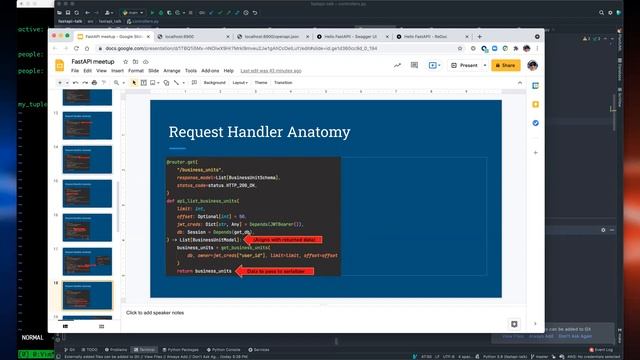Select the shape tool in Slides toolbar
The image size is (640, 360).
[x=166, y=83]
